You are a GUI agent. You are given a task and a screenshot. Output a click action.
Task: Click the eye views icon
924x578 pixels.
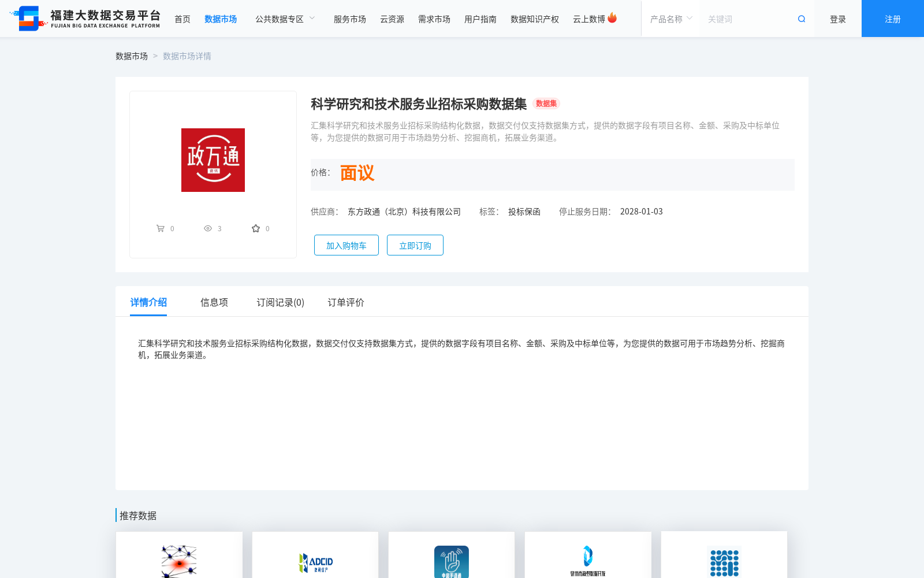coord(208,229)
